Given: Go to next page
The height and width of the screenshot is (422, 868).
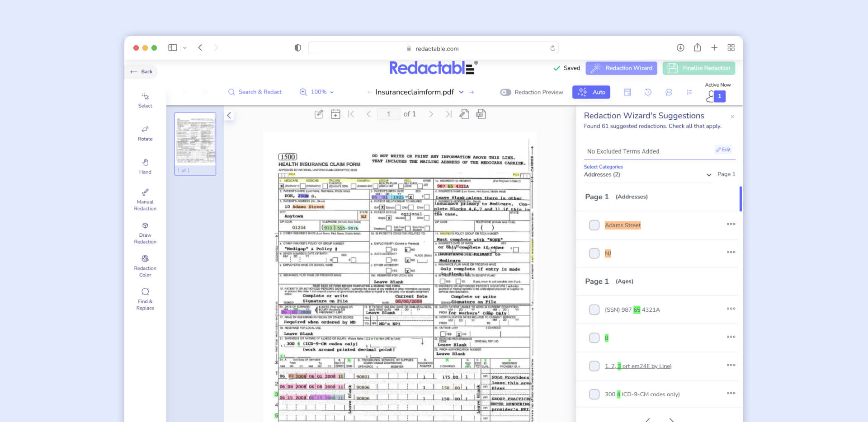Looking at the screenshot, I should [431, 114].
